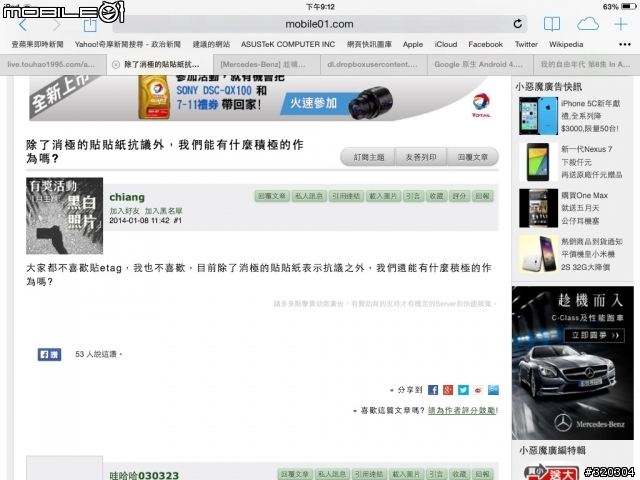Click the 回覆文章 button beside the thread title
640x480 pixels.
473,157
